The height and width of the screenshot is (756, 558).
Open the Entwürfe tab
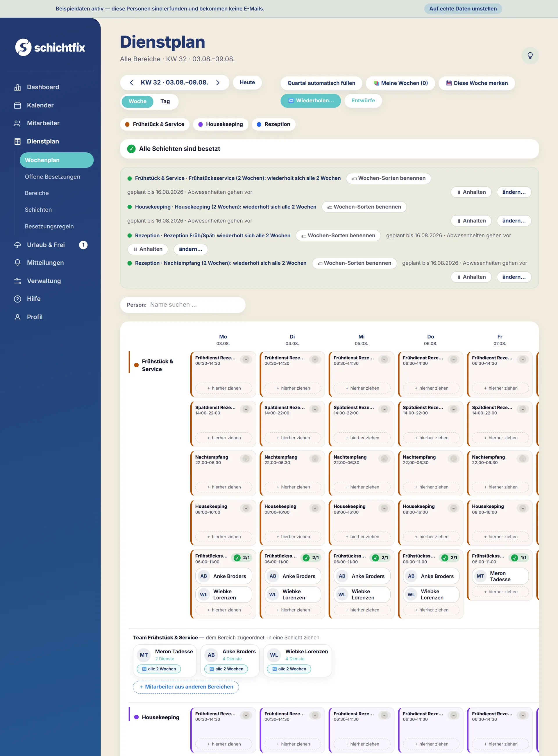363,101
